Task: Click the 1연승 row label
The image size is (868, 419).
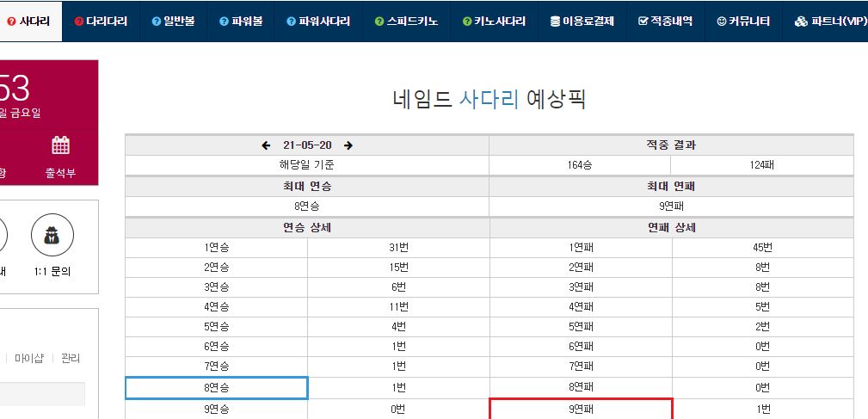Action: pos(217,248)
